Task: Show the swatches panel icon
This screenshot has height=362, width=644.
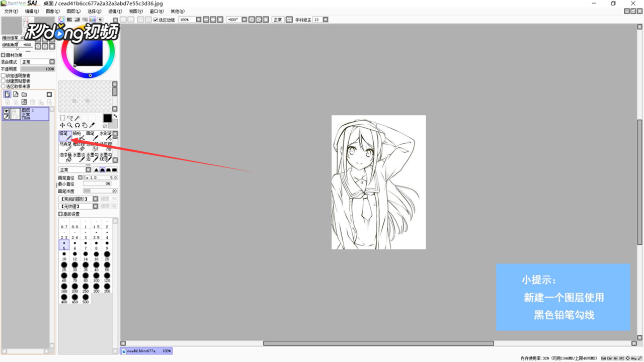Action: 93,20
